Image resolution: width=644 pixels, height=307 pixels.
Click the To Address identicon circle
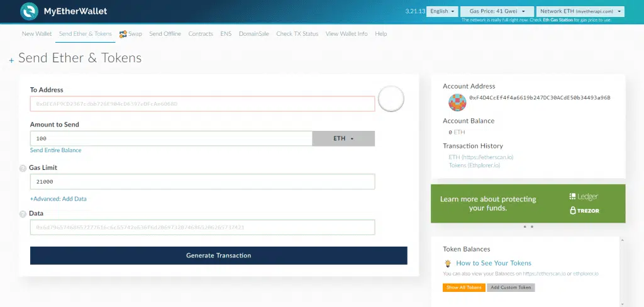coord(391,99)
